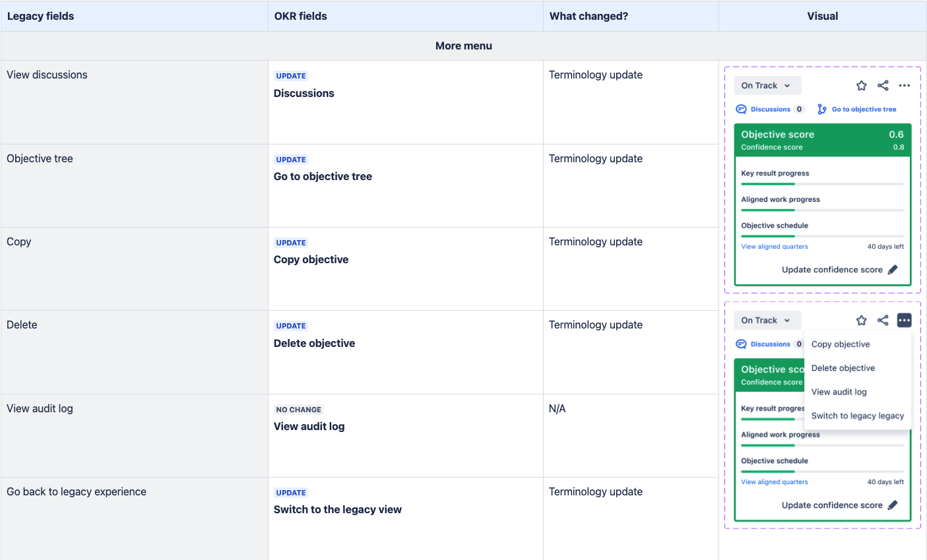
Task: Click the More menu section row
Action: tap(464, 46)
